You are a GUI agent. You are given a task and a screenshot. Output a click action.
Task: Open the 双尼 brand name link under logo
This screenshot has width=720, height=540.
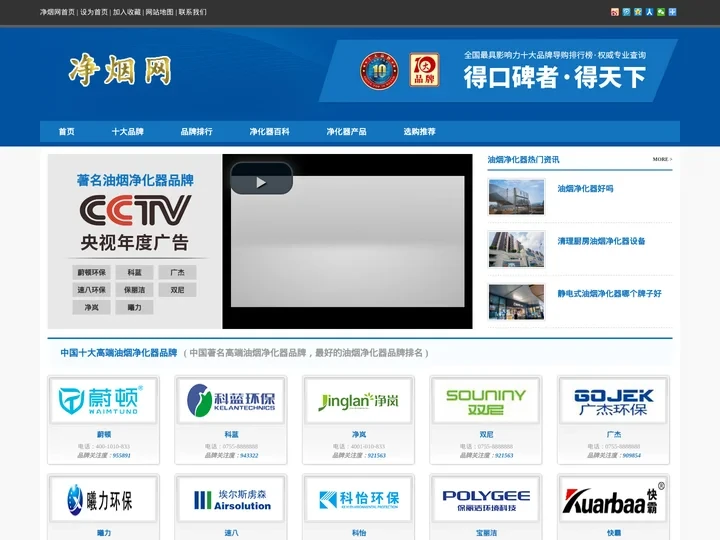tap(486, 434)
